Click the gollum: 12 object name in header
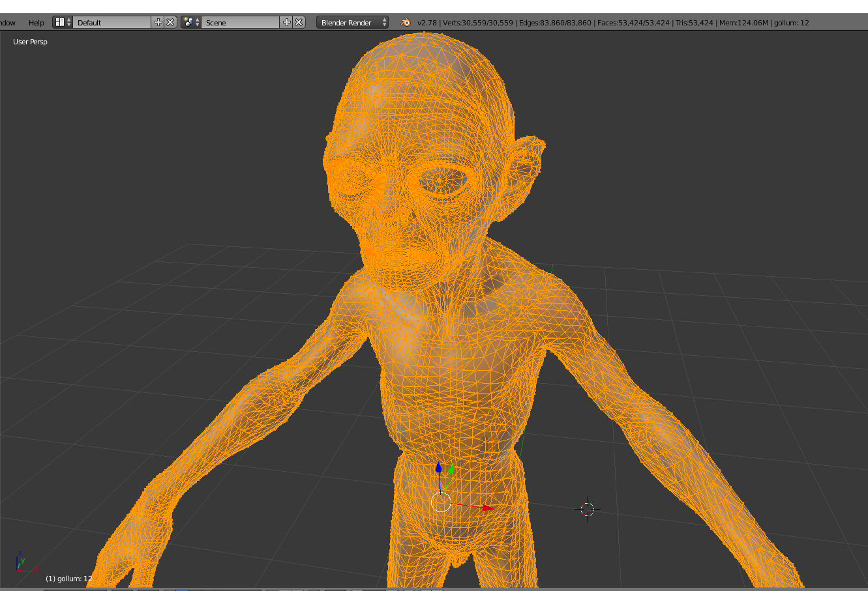This screenshot has width=868, height=591. click(792, 23)
